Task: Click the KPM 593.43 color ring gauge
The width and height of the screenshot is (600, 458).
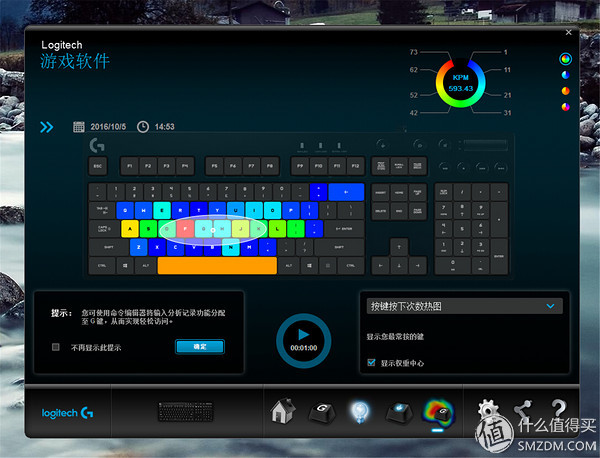Action: pyautogui.click(x=460, y=83)
